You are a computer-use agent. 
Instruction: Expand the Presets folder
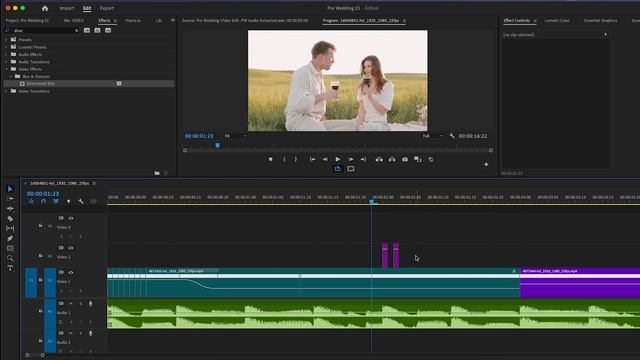click(x=6, y=40)
